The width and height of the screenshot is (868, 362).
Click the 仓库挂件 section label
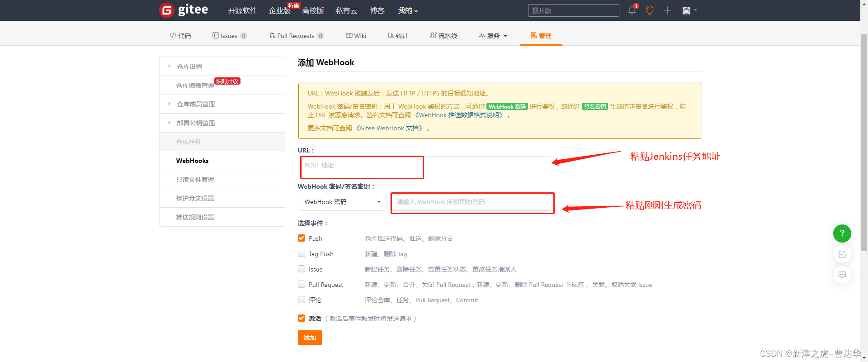[189, 142]
